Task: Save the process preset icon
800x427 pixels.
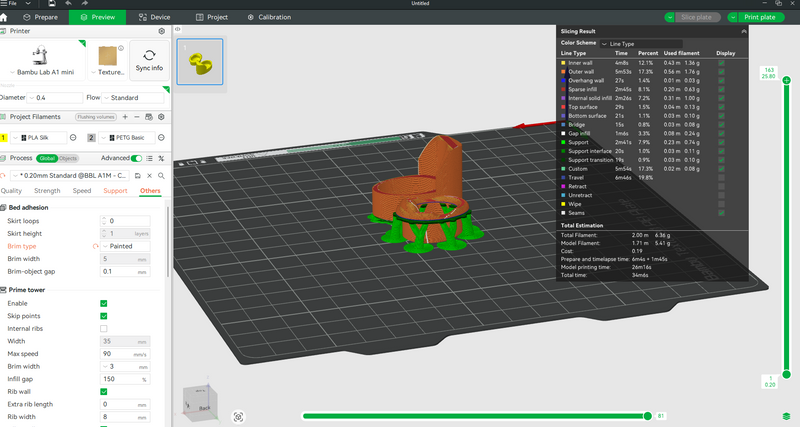Action: tap(138, 175)
